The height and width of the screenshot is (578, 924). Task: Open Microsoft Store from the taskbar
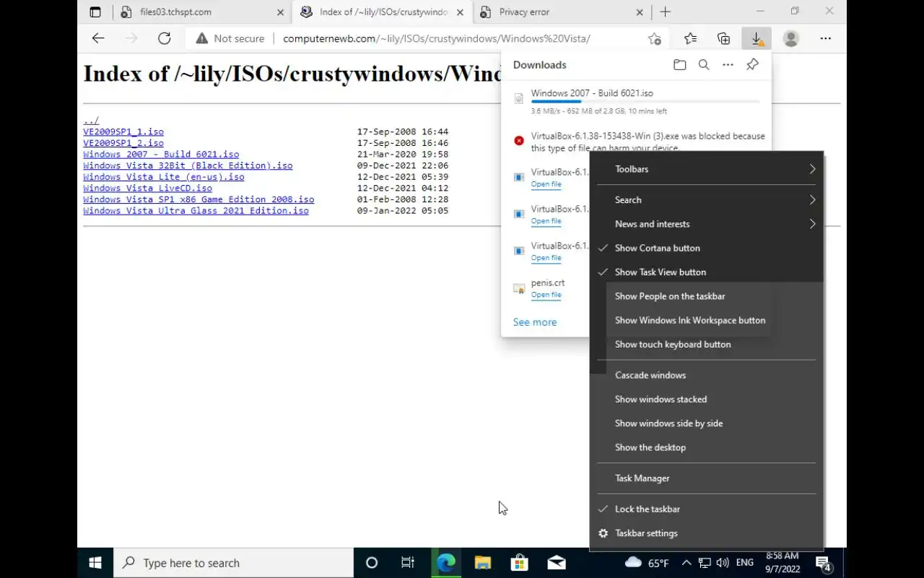[519, 563]
